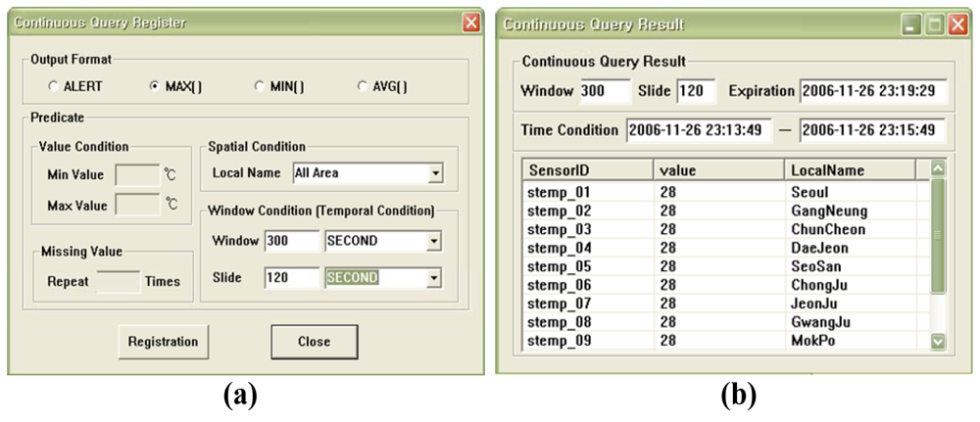
Task: Choose the MAX() output format option
Action: (x=154, y=86)
